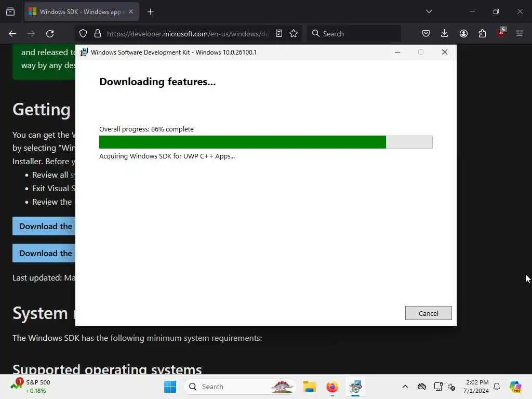Click the green overall progress bar

coord(242,142)
